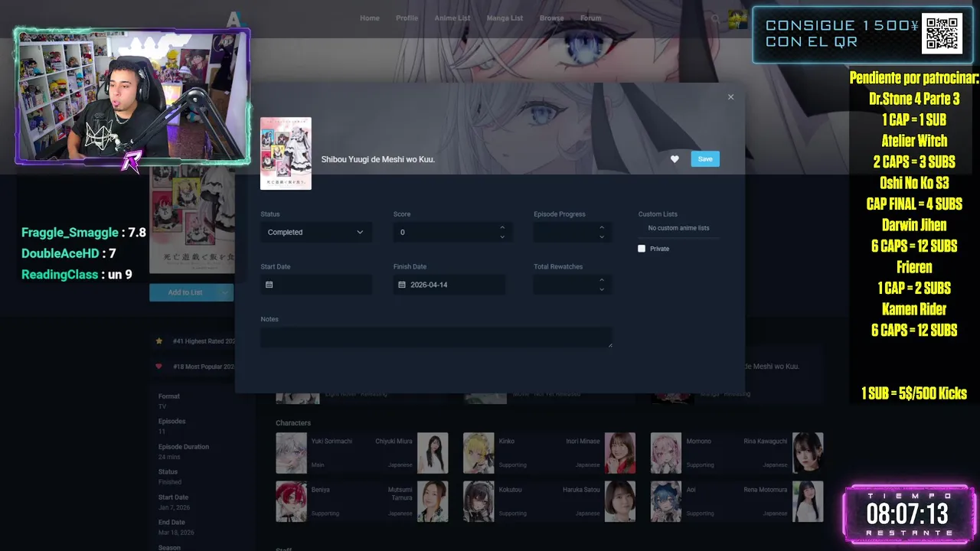
Task: Increase Score with the up arrow
Action: [502, 227]
